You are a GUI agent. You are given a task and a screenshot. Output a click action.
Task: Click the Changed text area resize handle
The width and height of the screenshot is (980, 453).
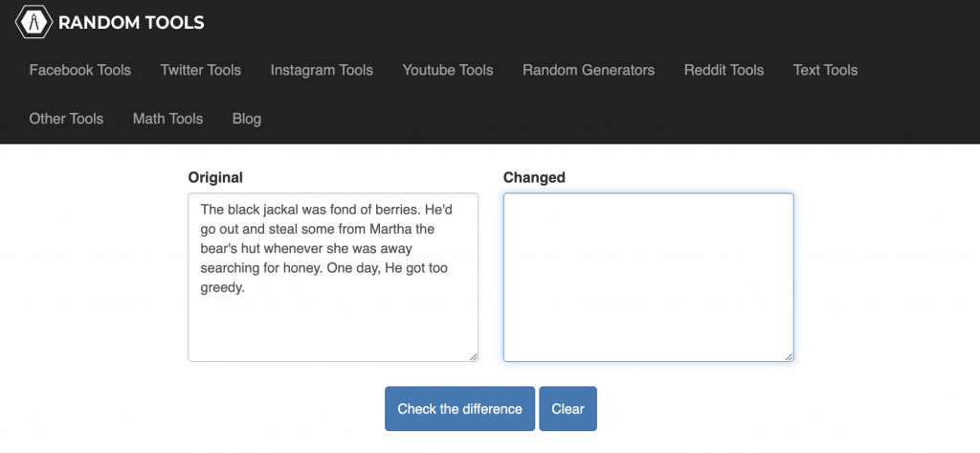[789, 356]
